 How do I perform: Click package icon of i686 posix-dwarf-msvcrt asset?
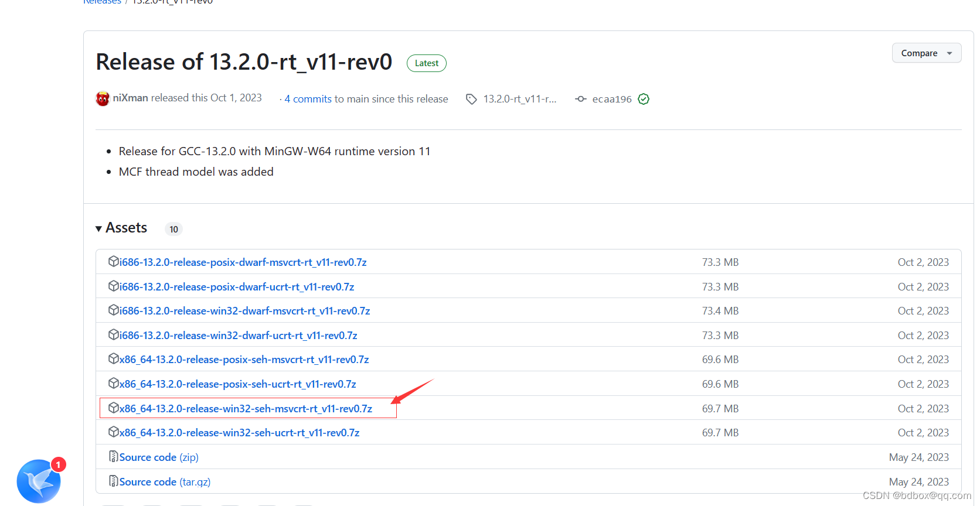point(114,261)
